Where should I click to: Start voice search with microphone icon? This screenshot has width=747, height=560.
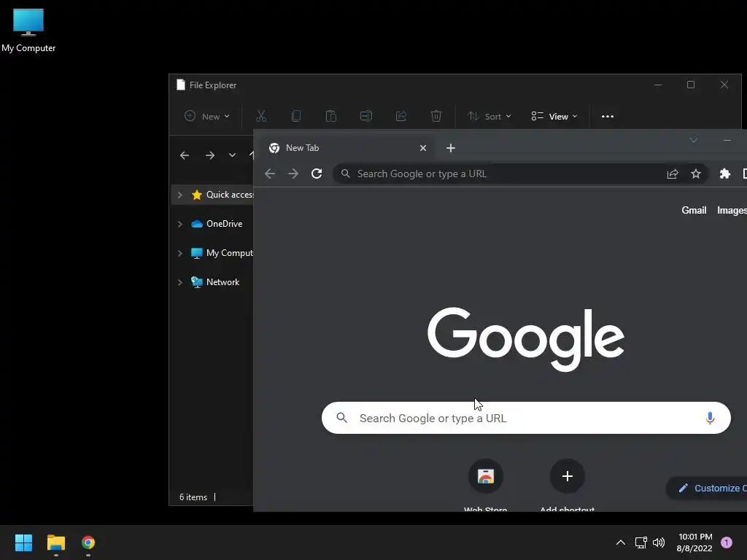[710, 418]
